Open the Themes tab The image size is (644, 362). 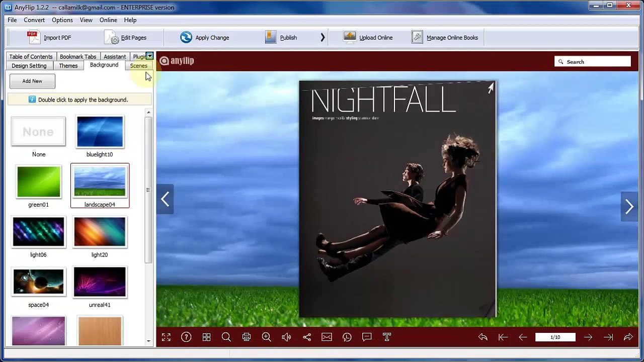[68, 66]
